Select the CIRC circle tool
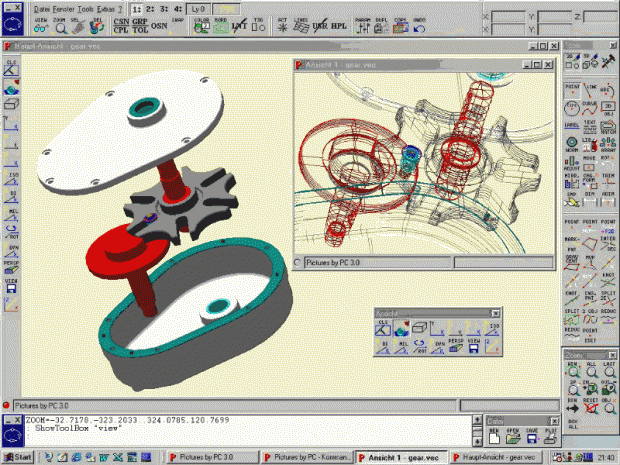Image resolution: width=620 pixels, height=465 pixels. pos(572,109)
